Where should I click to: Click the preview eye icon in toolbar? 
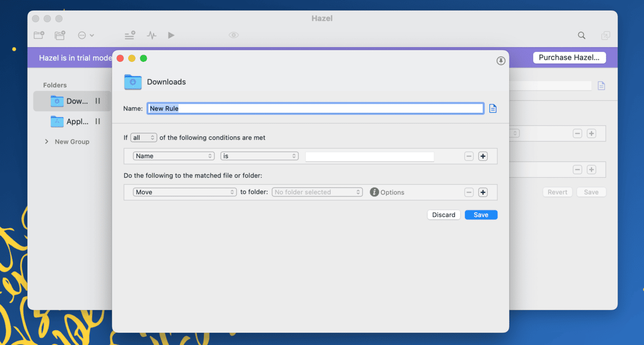point(234,35)
